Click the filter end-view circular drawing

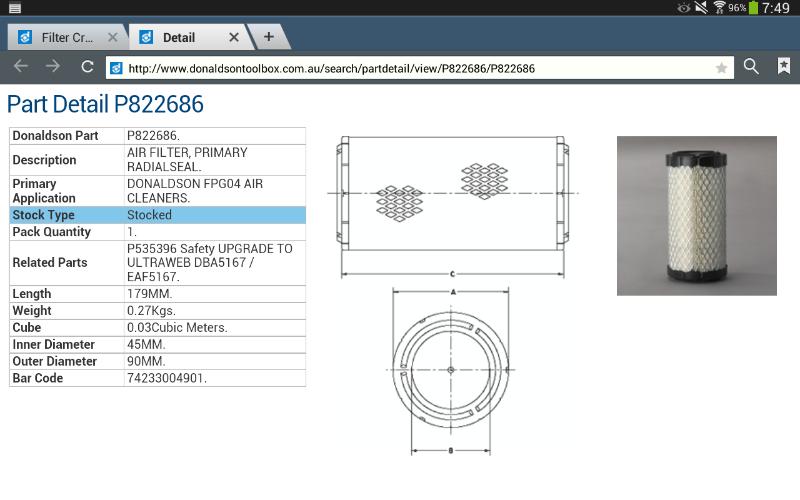pyautogui.click(x=451, y=371)
